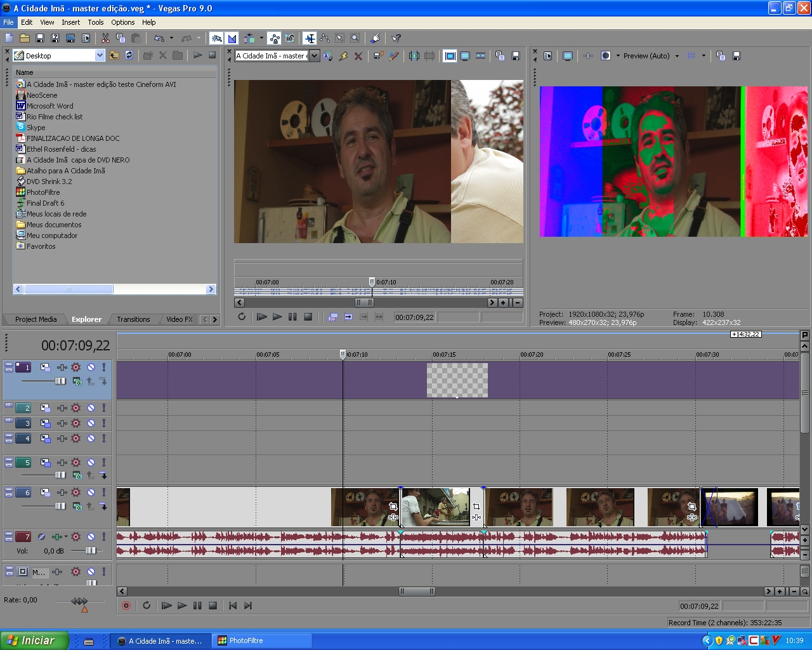Click the Refresh icon in Explorer panel
Image resolution: width=812 pixels, height=650 pixels.
pos(129,55)
